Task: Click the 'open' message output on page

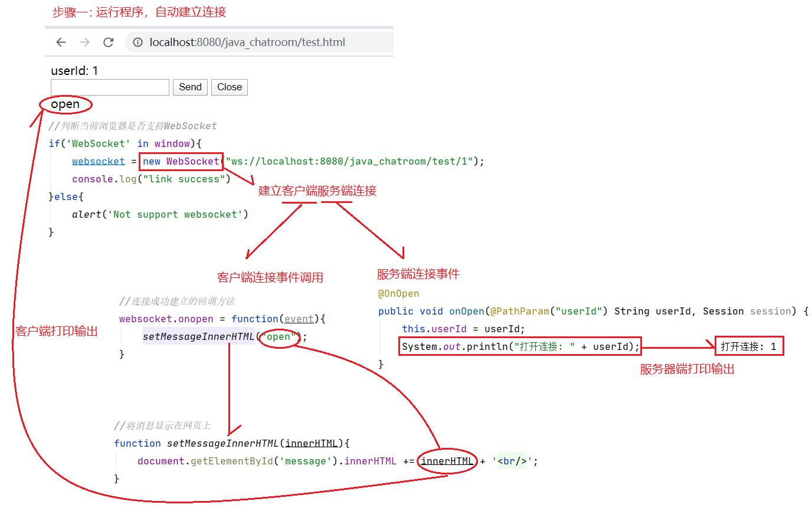Action: click(65, 104)
